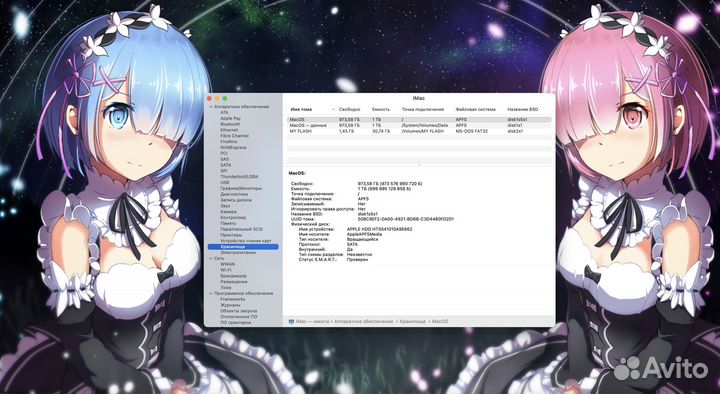Open the USB entry
Screen dimensions: 720x394
(x=225, y=182)
